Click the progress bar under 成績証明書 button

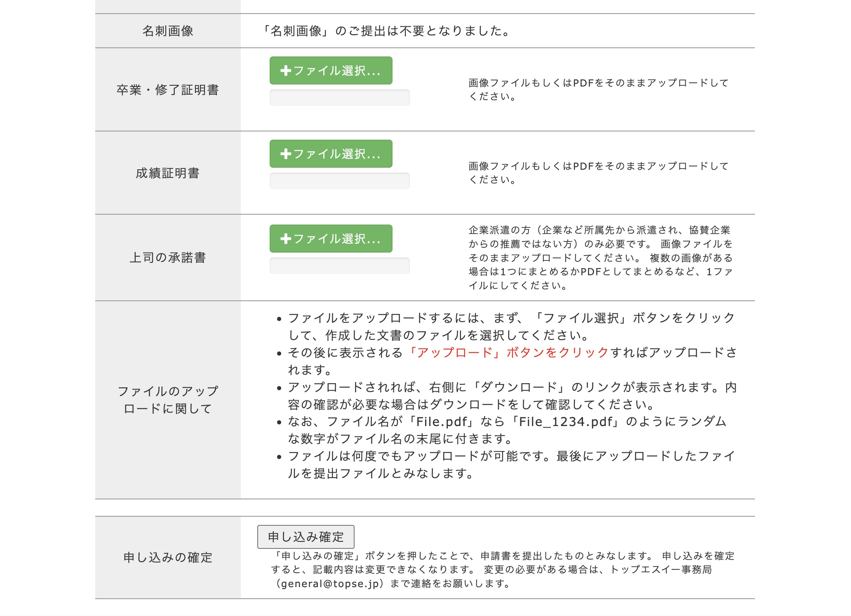pyautogui.click(x=339, y=181)
